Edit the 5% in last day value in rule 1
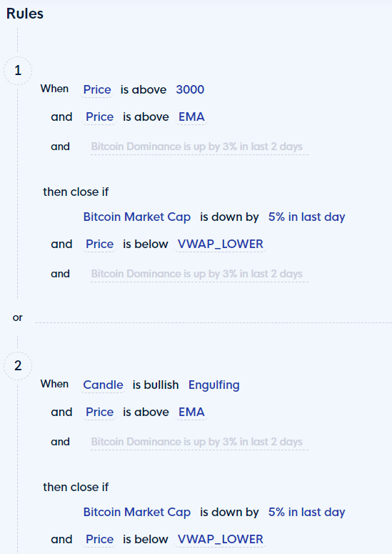Viewport: 392px width, 554px height. click(x=306, y=217)
